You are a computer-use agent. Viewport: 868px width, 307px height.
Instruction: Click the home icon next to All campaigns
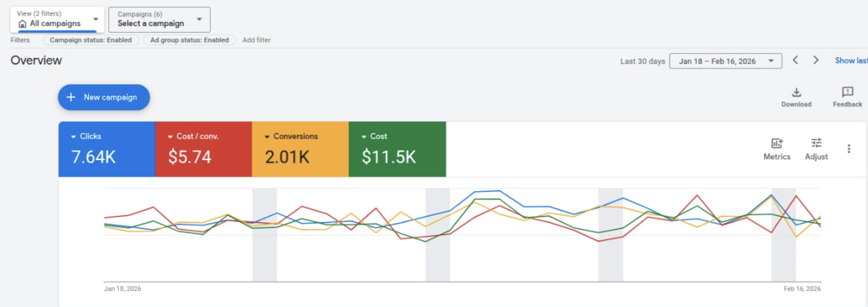point(23,23)
